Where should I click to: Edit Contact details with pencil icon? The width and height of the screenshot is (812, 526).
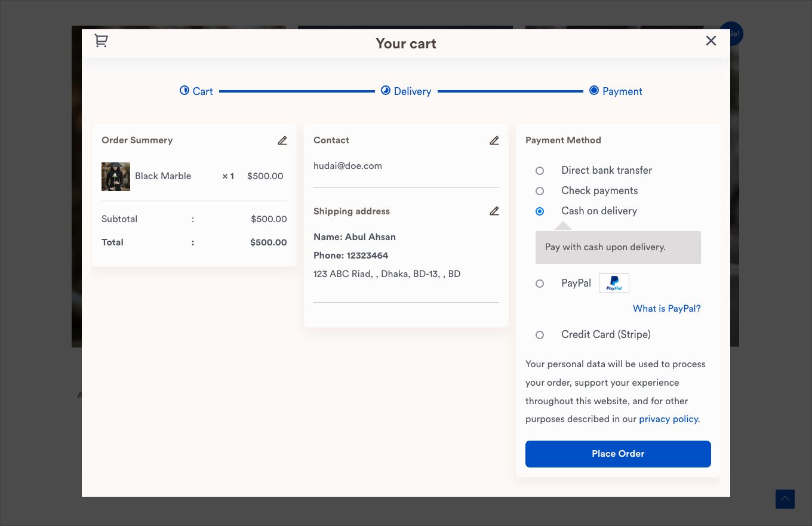click(494, 140)
